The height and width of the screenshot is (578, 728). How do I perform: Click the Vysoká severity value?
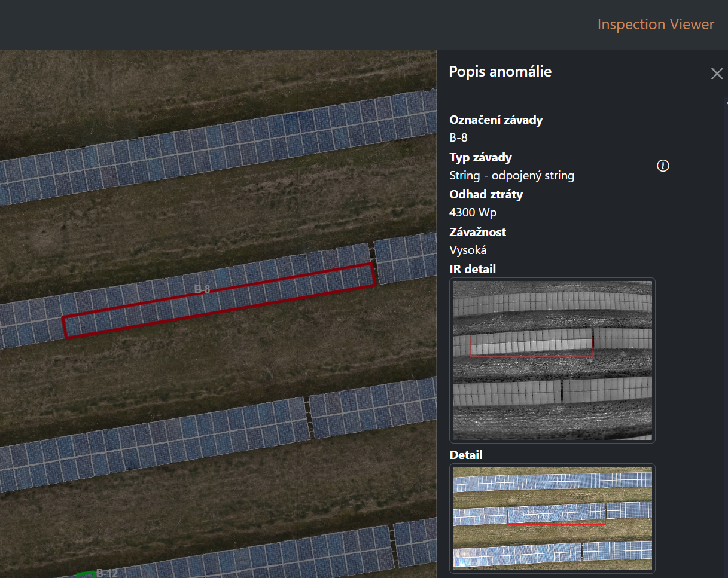click(468, 250)
